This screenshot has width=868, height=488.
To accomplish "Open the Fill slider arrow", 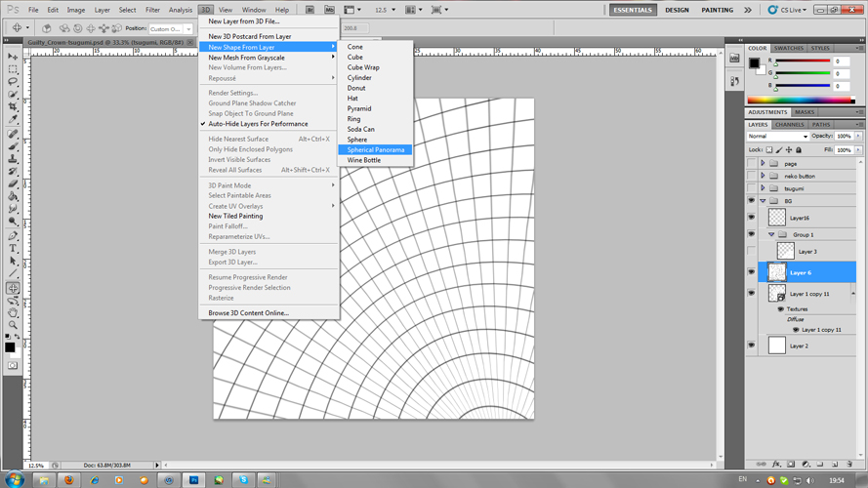I will click(x=858, y=150).
